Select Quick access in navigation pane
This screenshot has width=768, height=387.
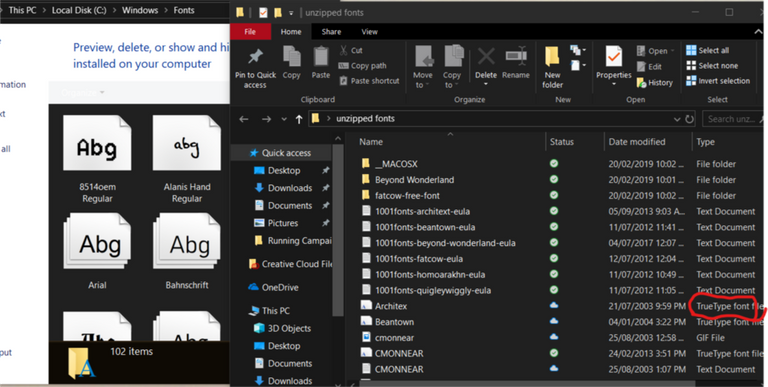tap(281, 153)
